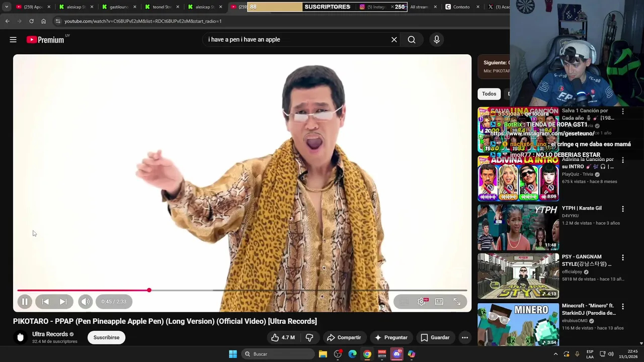Toggle theater mode in player
Image resolution: width=644 pixels, height=362 pixels.
pyautogui.click(x=439, y=302)
